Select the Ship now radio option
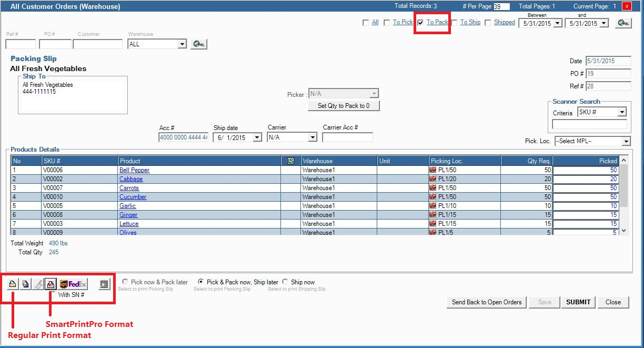The width and height of the screenshot is (644, 348). pos(285,282)
